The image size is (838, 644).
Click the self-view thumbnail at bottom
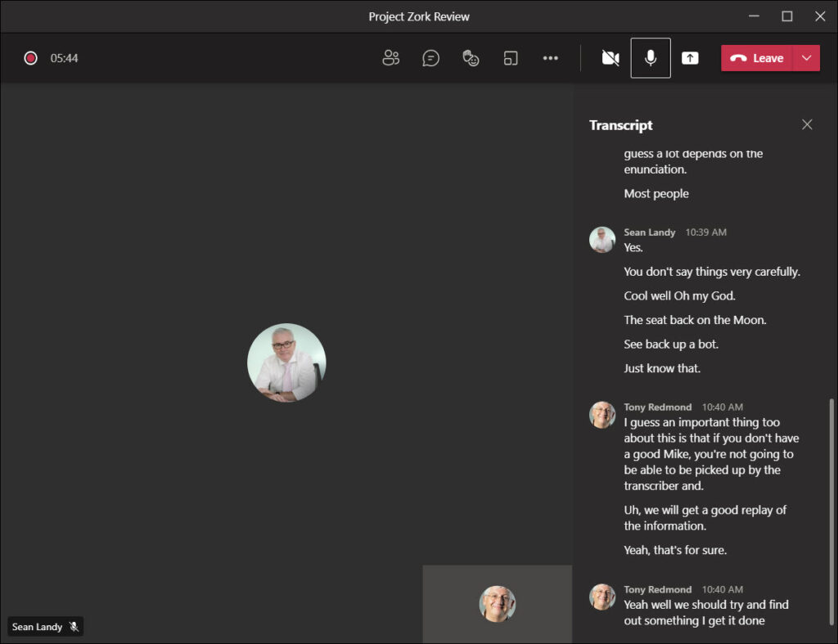click(x=497, y=604)
